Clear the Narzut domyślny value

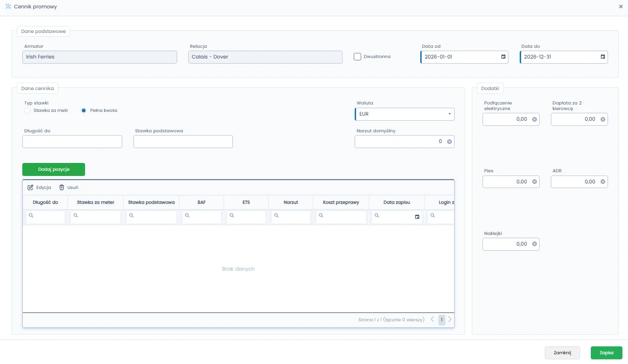click(449, 142)
